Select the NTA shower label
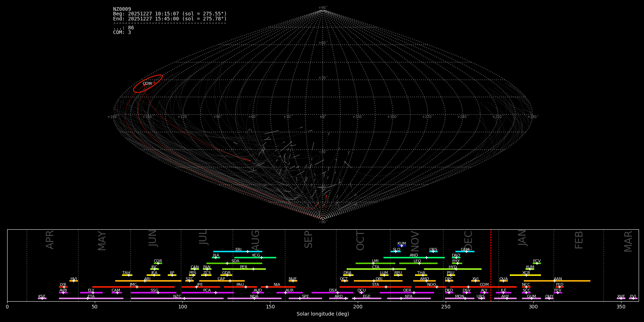 coord(409,297)
